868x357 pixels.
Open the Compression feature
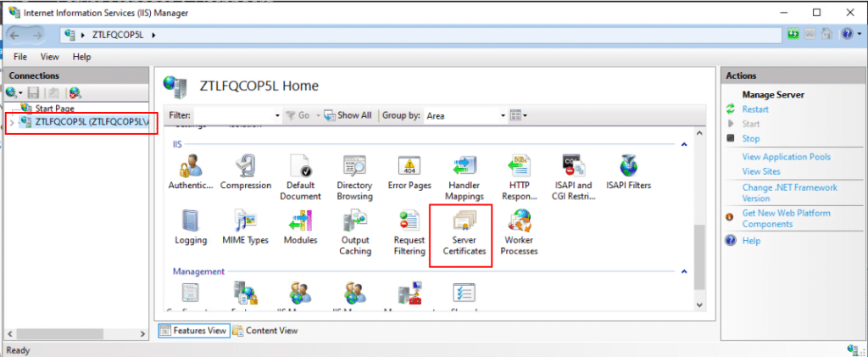pyautogui.click(x=246, y=172)
